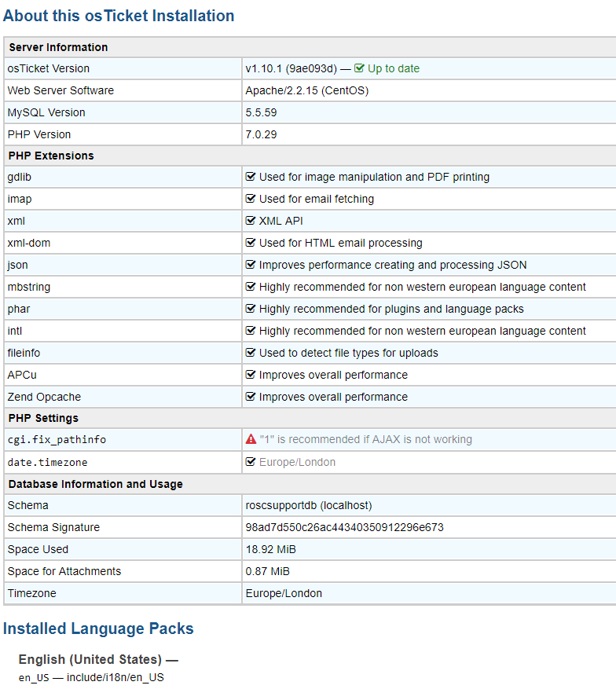Click the Installed Language Packs heading

(x=98, y=629)
